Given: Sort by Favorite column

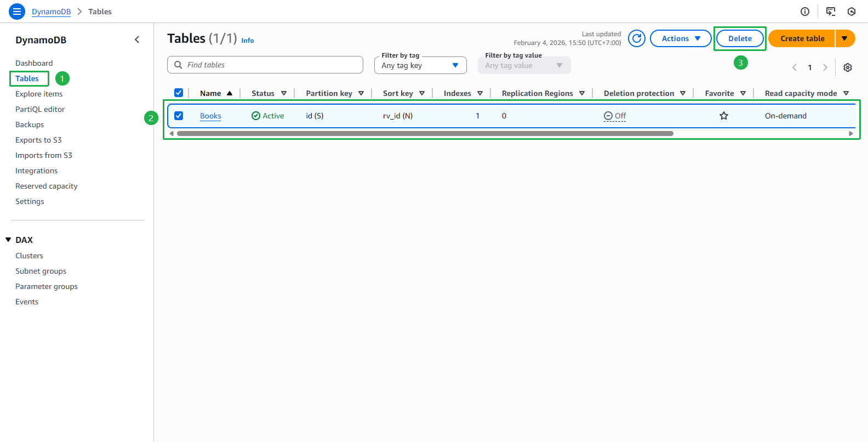Looking at the screenshot, I should point(743,93).
